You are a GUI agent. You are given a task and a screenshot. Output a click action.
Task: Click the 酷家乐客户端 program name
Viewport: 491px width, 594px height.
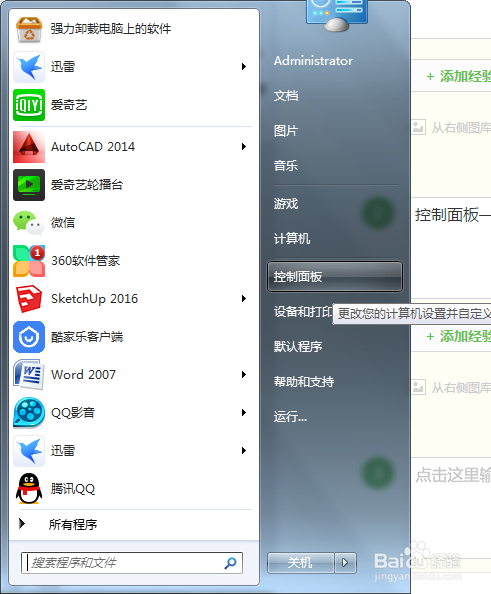[87, 337]
